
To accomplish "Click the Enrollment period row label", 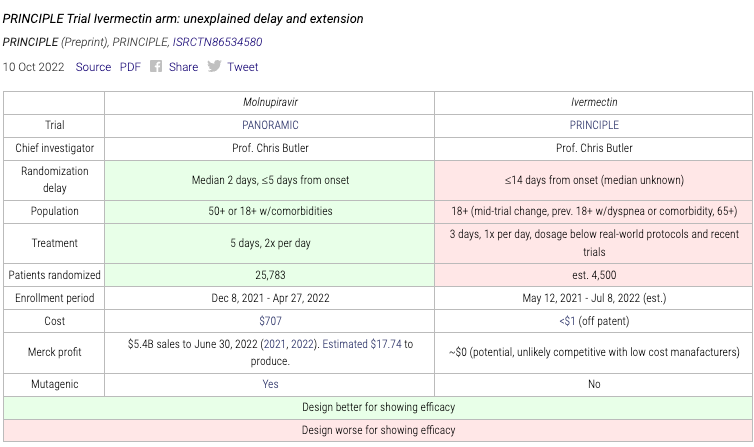I will coord(54,298).
